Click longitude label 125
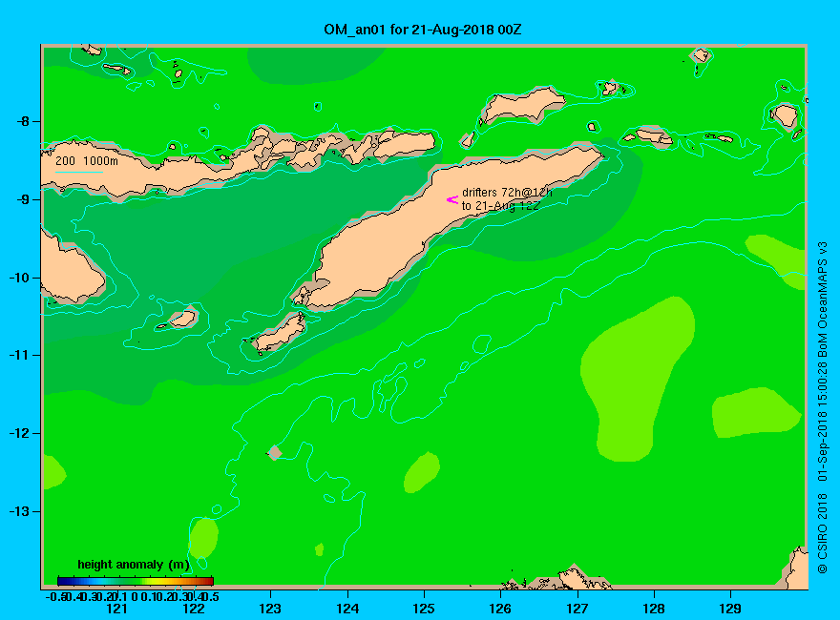 (x=424, y=609)
